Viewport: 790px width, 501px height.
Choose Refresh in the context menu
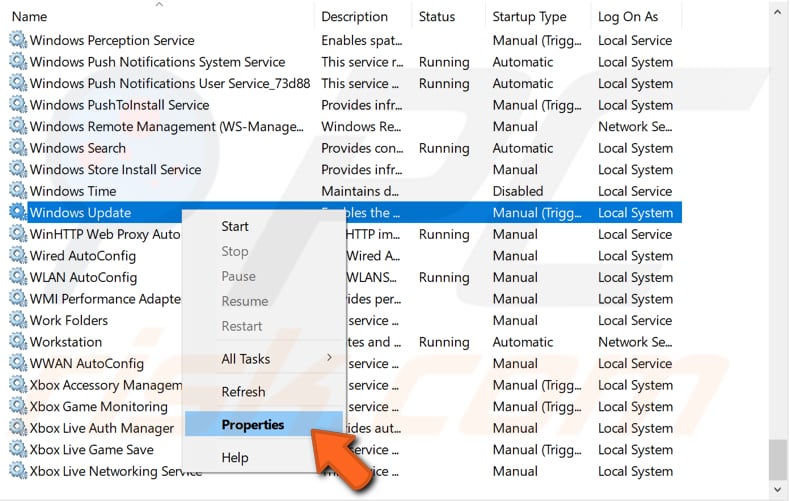pyautogui.click(x=243, y=392)
